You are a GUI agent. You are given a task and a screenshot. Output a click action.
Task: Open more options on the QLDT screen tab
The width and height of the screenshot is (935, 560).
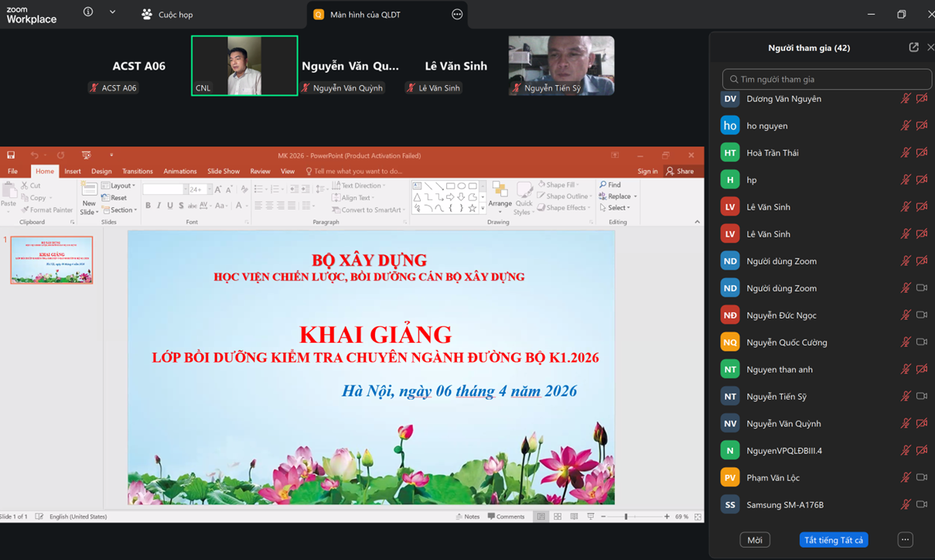[457, 14]
